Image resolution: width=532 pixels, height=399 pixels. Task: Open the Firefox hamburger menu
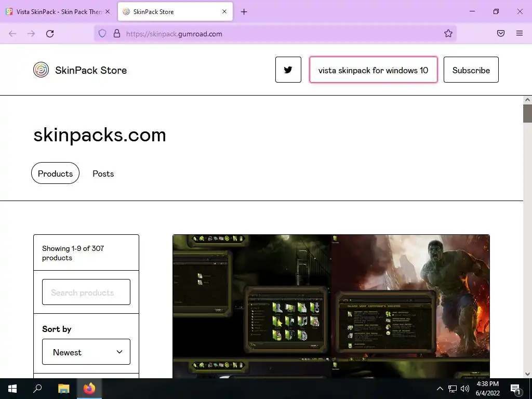point(519,33)
